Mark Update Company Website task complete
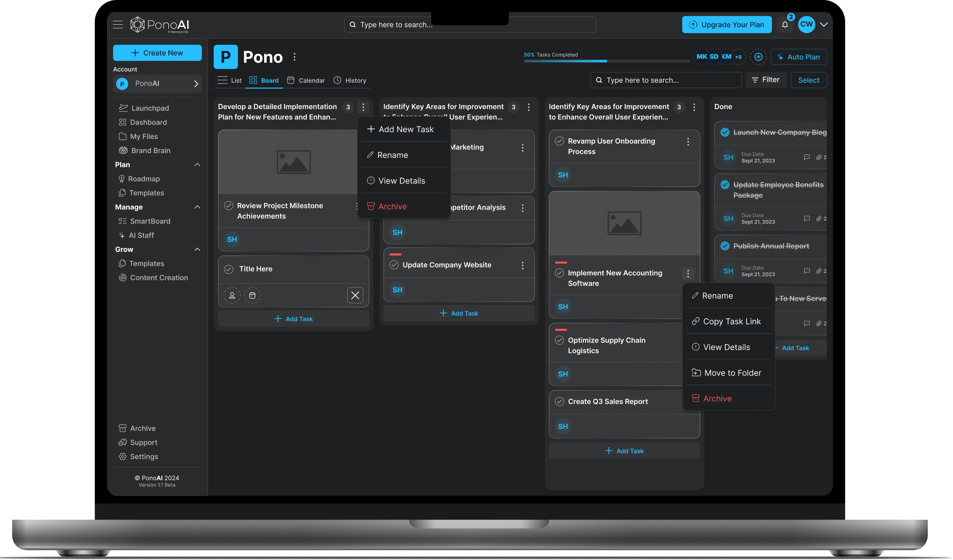The height and width of the screenshot is (560, 953). (x=394, y=265)
